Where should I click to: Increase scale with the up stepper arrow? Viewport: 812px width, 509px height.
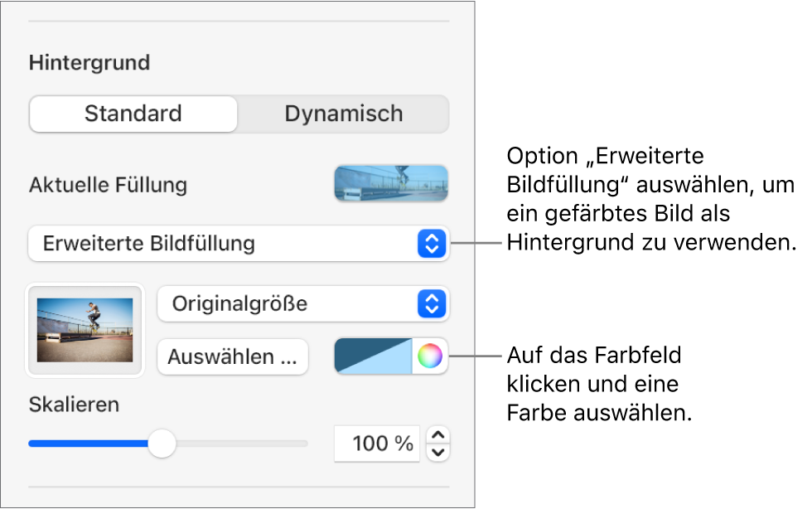click(439, 435)
